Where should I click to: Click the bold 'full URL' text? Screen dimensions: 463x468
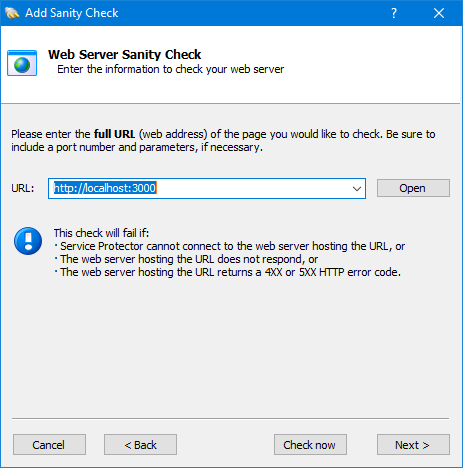pos(114,134)
